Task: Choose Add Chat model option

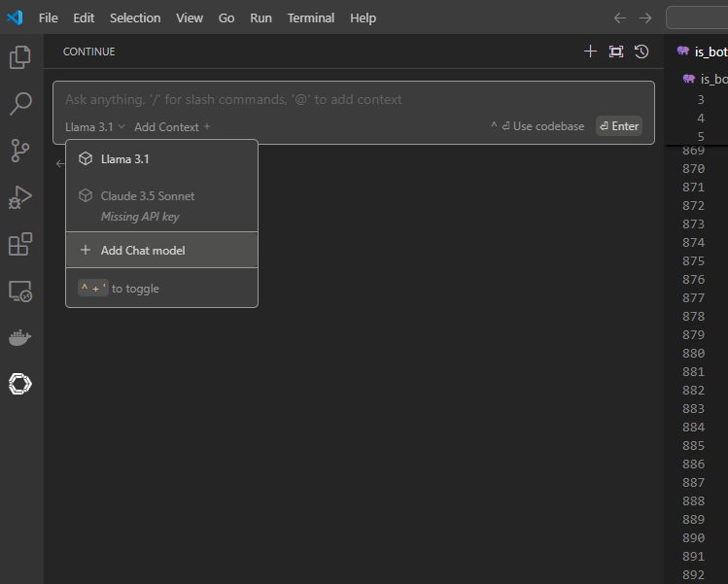Action: click(x=161, y=251)
